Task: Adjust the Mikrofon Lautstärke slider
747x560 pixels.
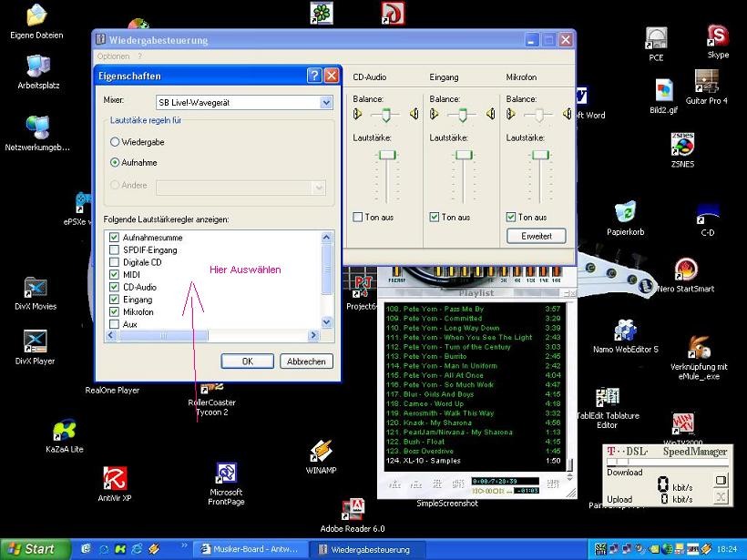Action: tap(540, 155)
